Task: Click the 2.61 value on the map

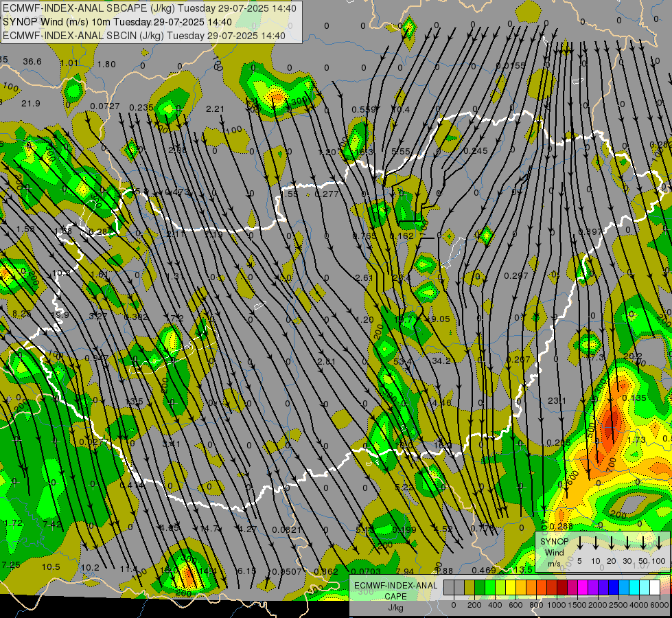Action: click(x=364, y=278)
